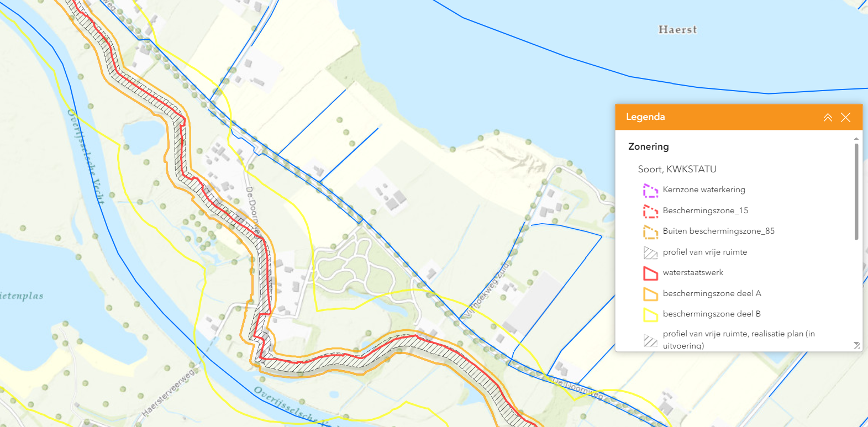Image resolution: width=868 pixels, height=427 pixels.
Task: Click the 'De Doornweg' street label bottom of the map
Action: (x=578, y=388)
